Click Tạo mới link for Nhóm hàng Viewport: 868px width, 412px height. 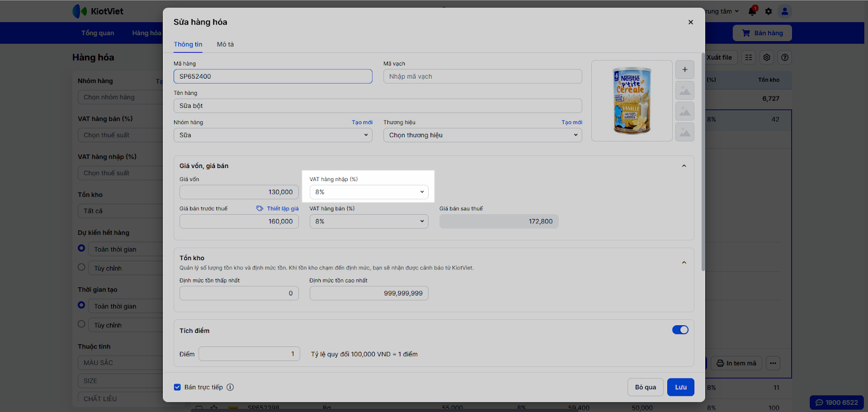[x=362, y=123]
